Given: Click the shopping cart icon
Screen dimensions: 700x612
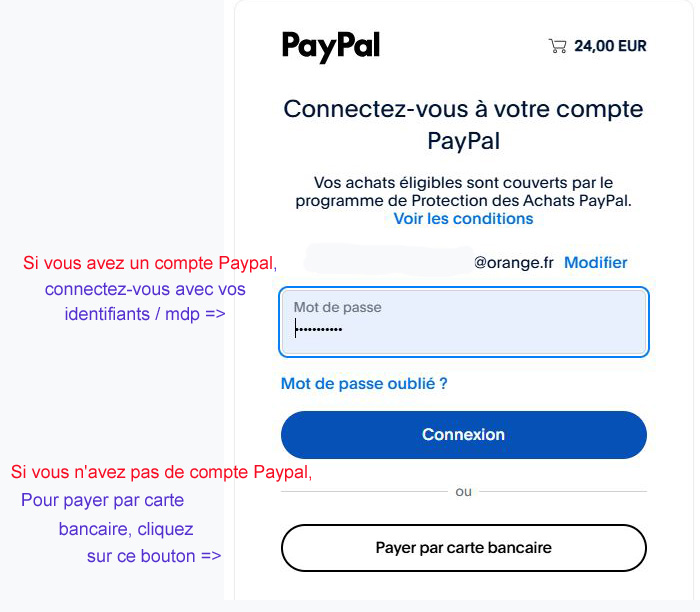Looking at the screenshot, I should point(557,46).
